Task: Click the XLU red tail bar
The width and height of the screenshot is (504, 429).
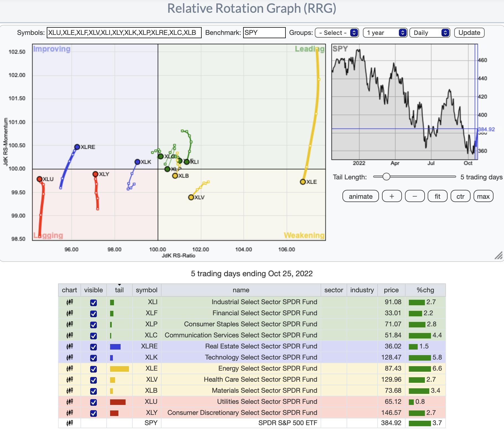Action: pos(118,402)
